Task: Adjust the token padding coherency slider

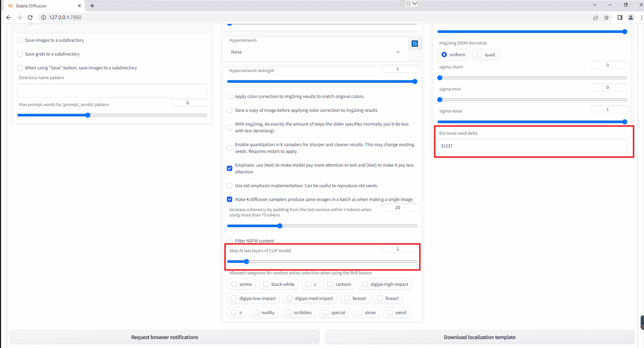Action: coord(322,226)
